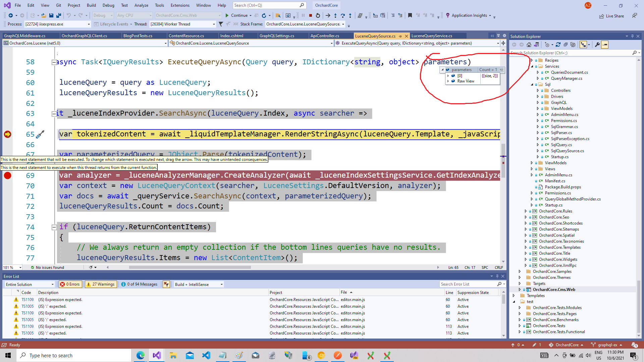Image resolution: width=644 pixels, height=362 pixels.
Task: Open the Any CPU platform dropdown
Action: [150, 15]
